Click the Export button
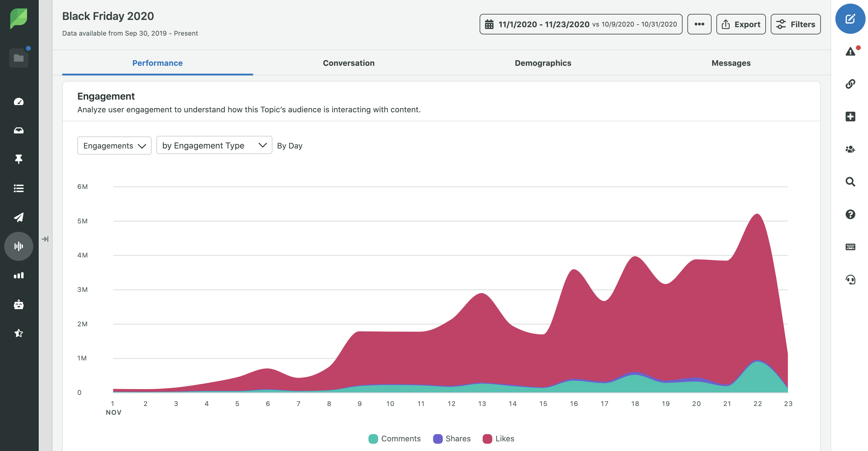Image resolution: width=868 pixels, height=451 pixels. click(x=741, y=24)
